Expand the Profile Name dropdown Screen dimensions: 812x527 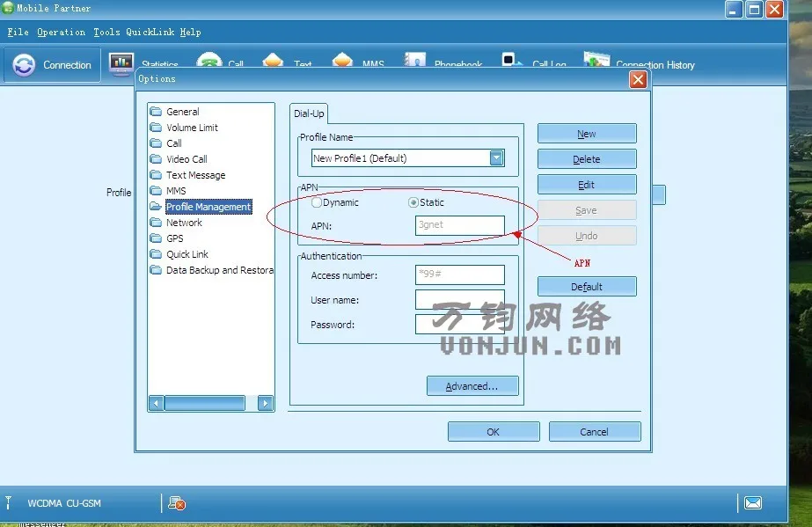496,157
